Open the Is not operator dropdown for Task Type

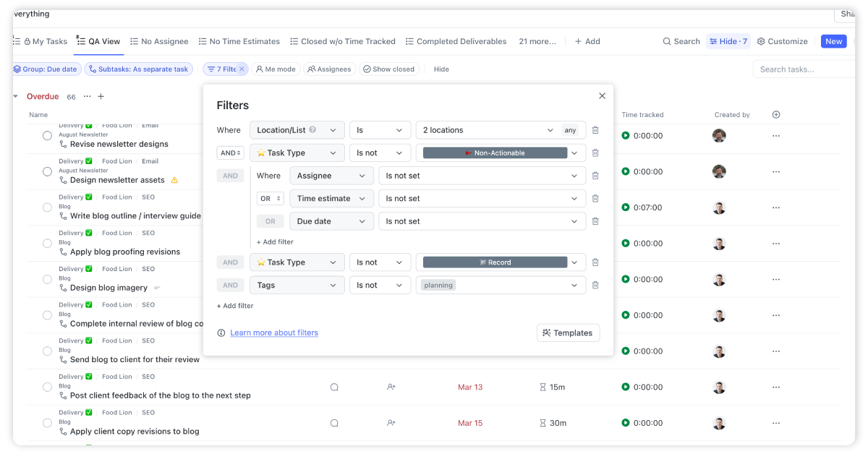click(x=380, y=153)
